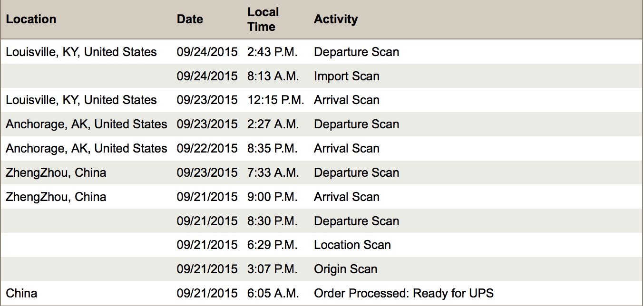
Task: Select the 6:05 A.M. time cell
Action: [x=273, y=294]
